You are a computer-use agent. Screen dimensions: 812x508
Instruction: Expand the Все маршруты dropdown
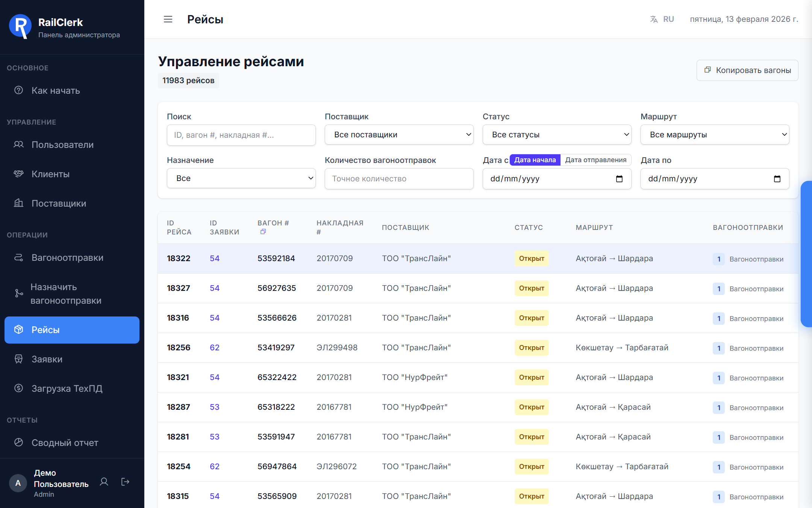[x=714, y=135]
